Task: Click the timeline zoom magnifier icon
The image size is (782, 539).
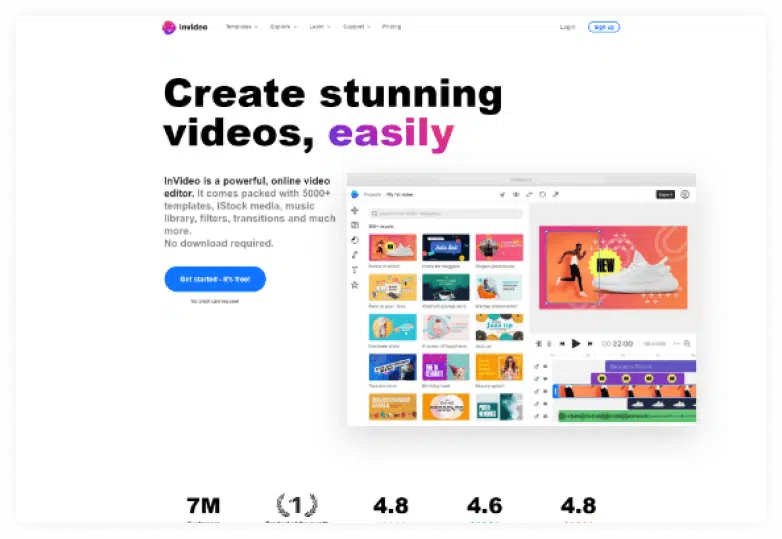Action: [x=687, y=344]
